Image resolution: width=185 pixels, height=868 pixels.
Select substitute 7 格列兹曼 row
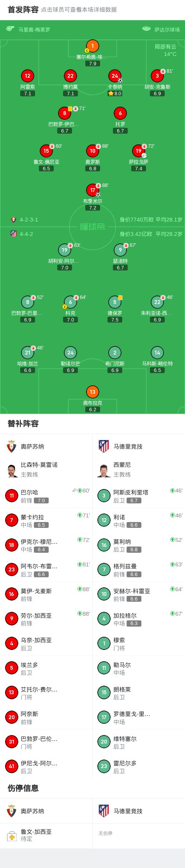click(139, 569)
